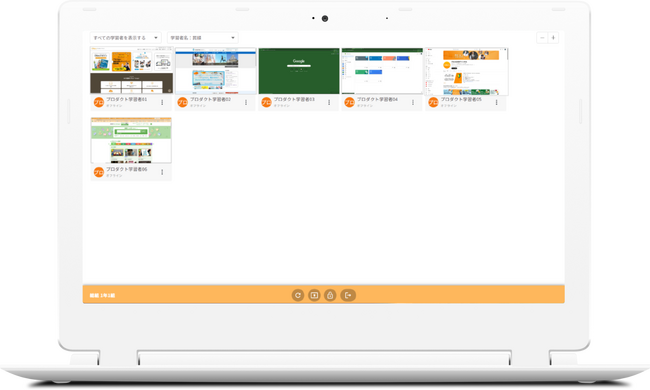Open three-dot menu for プロダクト学習者04
The height and width of the screenshot is (390, 650).
pos(413,102)
